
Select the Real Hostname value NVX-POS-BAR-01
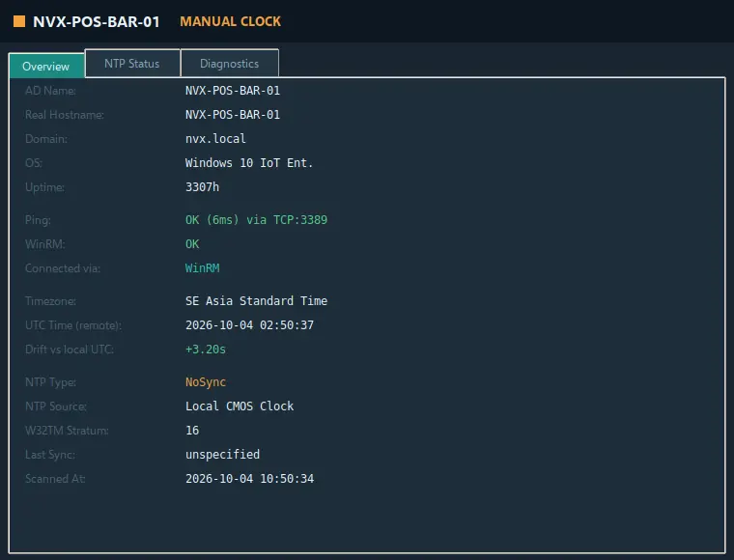[x=233, y=115]
